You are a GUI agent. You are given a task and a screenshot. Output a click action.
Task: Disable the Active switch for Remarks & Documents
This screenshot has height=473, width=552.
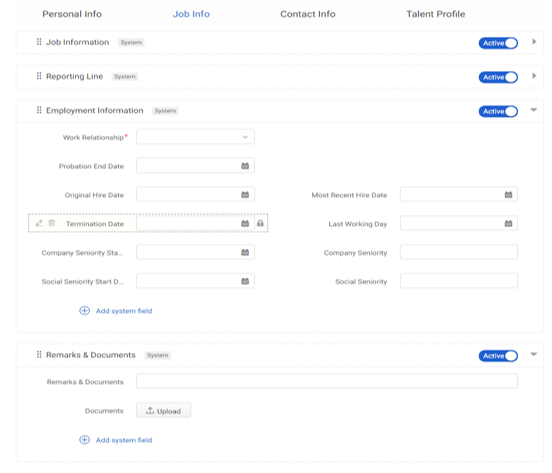coord(498,356)
